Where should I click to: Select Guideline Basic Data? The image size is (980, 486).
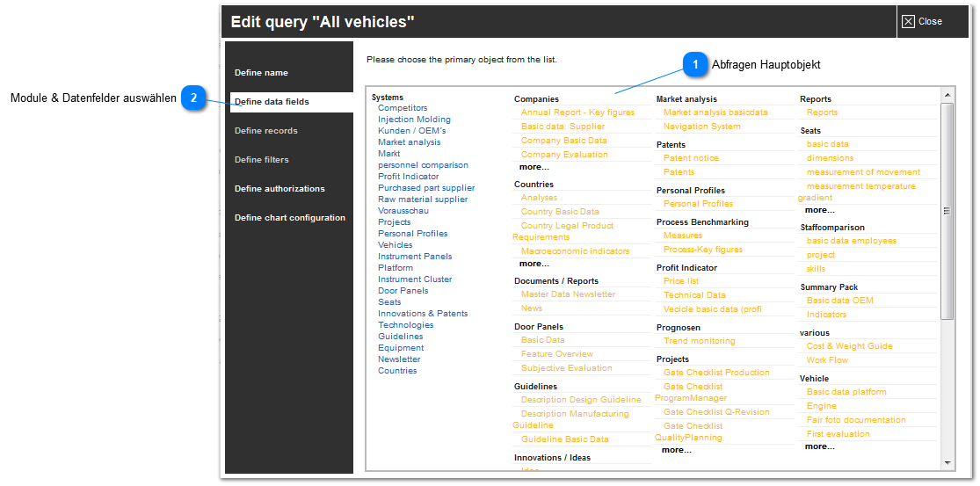tap(565, 439)
